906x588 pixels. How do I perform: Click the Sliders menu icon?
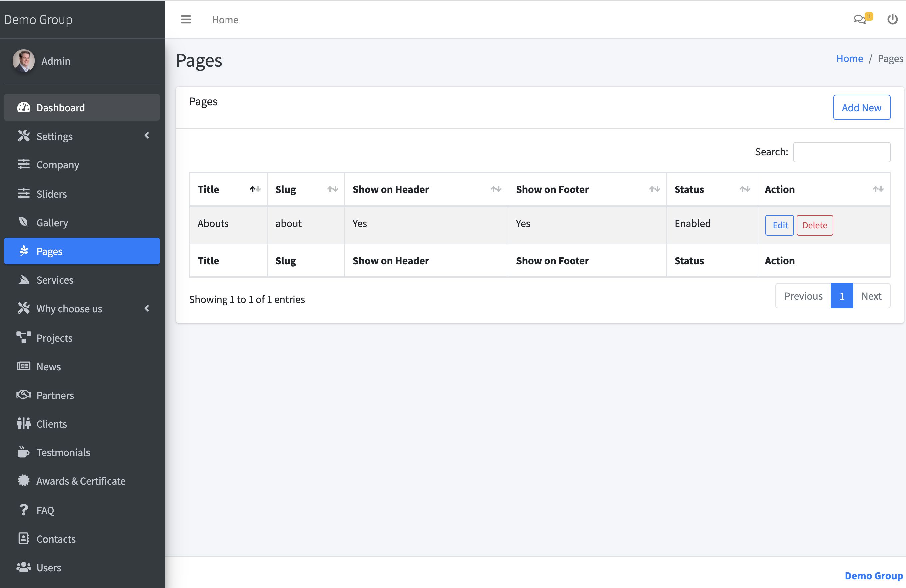pos(24,194)
